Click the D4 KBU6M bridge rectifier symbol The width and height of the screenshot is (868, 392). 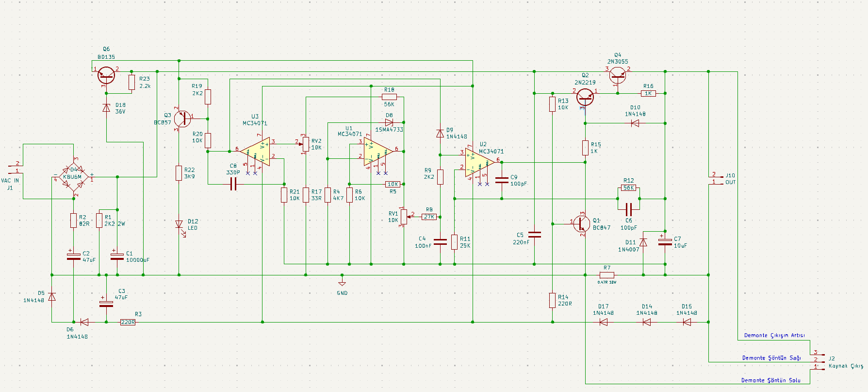[74, 177]
